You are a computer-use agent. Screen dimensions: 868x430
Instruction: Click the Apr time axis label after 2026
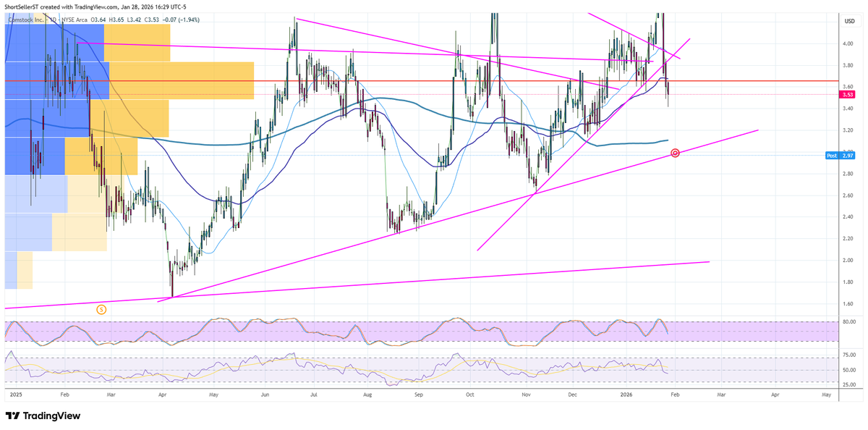(x=775, y=396)
